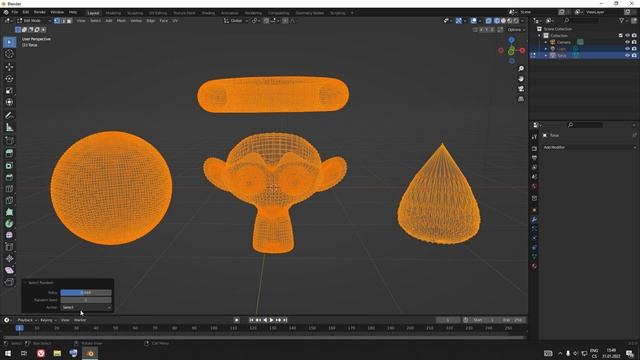Open Modifier properties wrench tab
The image size is (640, 360).
[x=534, y=220]
